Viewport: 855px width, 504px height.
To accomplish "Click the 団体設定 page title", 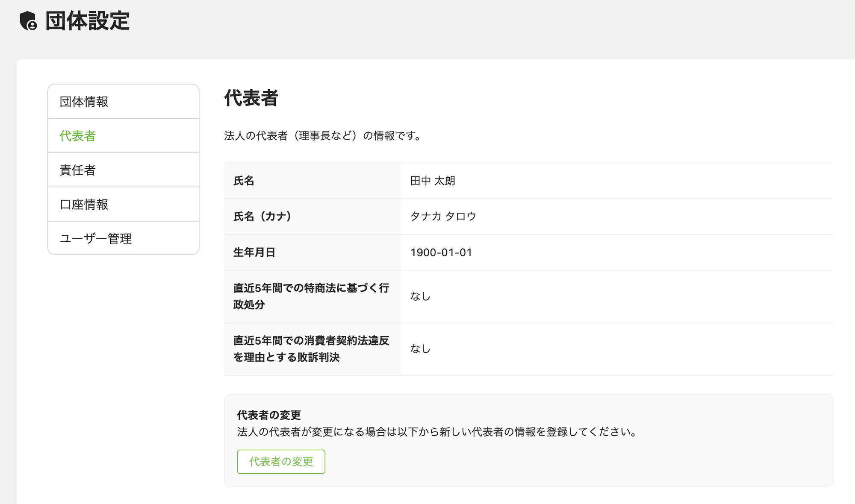I will tap(88, 21).
